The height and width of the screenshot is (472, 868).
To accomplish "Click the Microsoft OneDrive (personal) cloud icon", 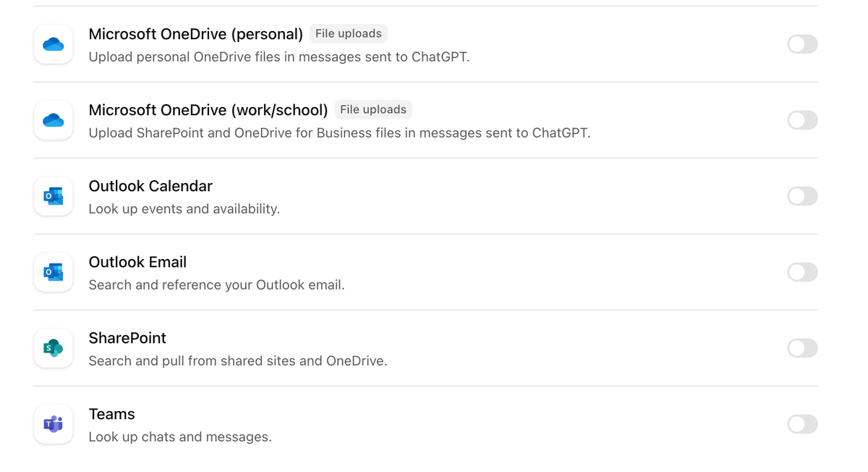I will (x=54, y=44).
